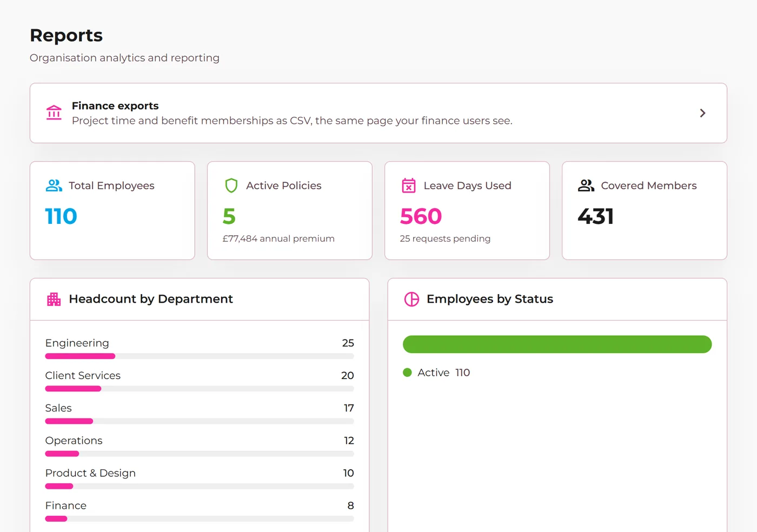This screenshot has width=757, height=532.
Task: Click the Leave Days Used calendar icon
Action: [x=409, y=185]
